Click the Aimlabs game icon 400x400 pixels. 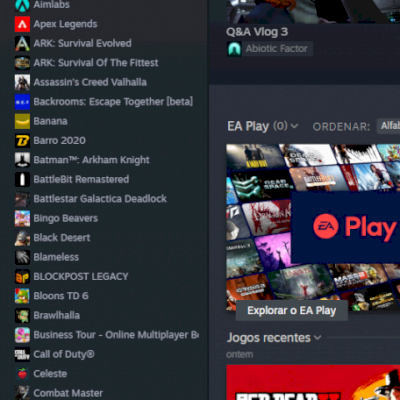point(22,5)
